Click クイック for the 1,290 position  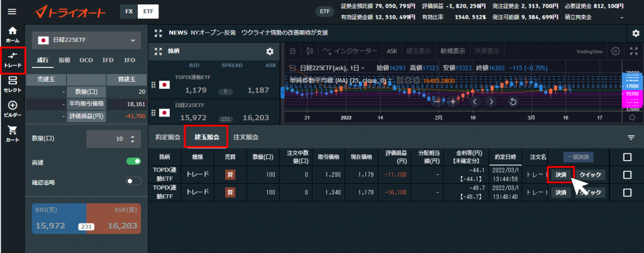[x=590, y=175]
